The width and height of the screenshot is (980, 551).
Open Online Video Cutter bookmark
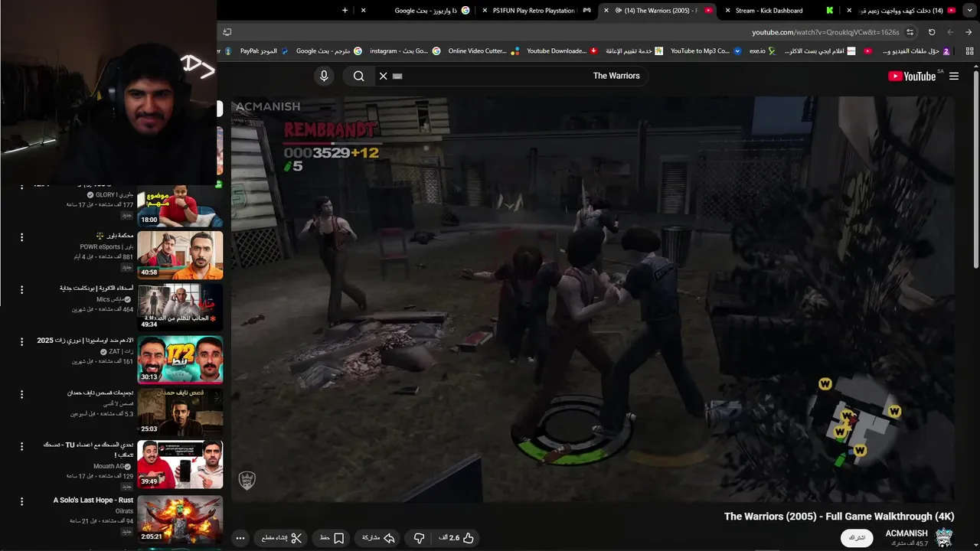[484, 51]
